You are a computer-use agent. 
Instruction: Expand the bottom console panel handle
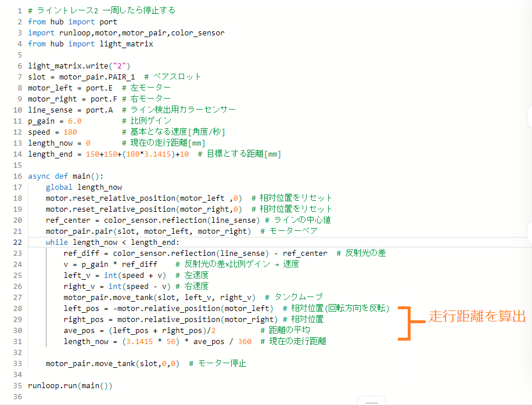[372, 401]
